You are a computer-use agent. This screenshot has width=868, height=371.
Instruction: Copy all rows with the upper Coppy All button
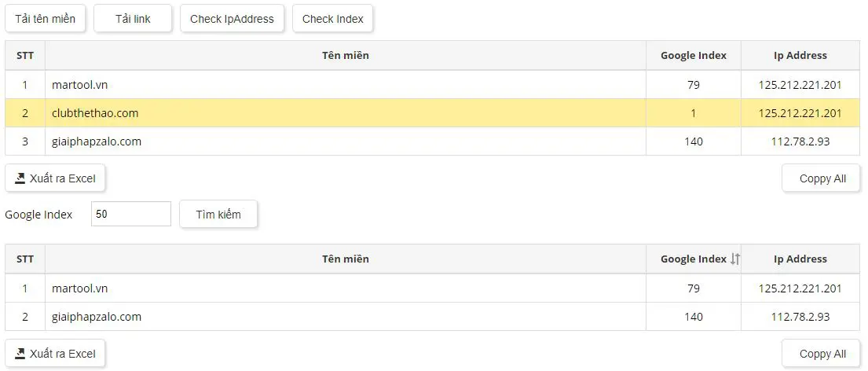click(822, 178)
